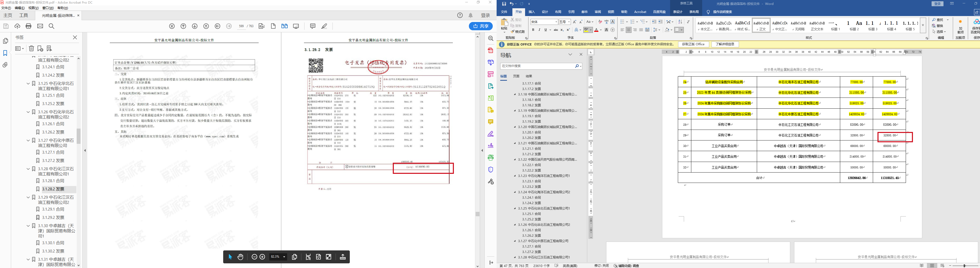Open Acrobat zoom level dropdown at 82.3%
This screenshot has width=980, height=268.
coord(284,257)
